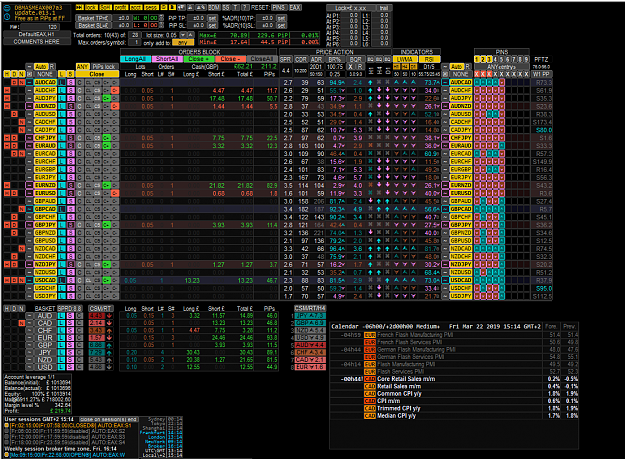Click the 'T' button in the top toolbar
Screen dimensions: 625x459
(236, 8)
